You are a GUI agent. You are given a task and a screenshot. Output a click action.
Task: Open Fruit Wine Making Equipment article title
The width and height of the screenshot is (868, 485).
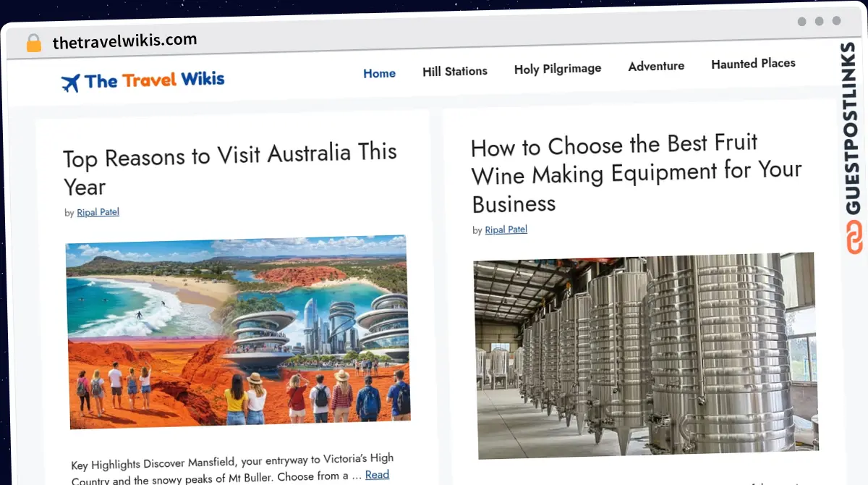click(637, 174)
